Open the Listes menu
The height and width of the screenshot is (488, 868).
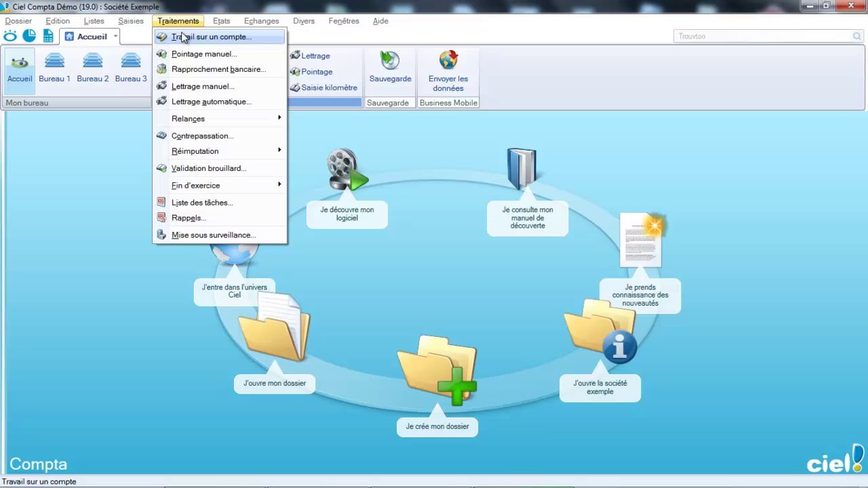94,21
